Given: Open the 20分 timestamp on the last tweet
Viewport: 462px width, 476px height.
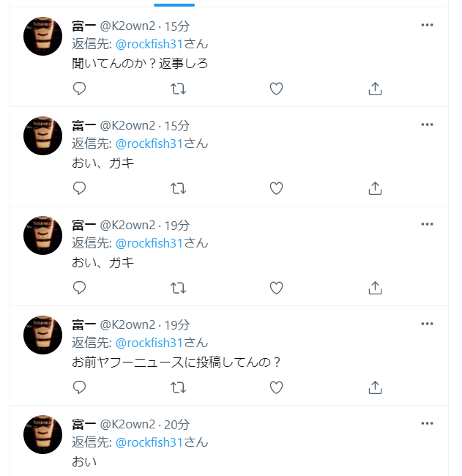Looking at the screenshot, I should pyautogui.click(x=176, y=425).
